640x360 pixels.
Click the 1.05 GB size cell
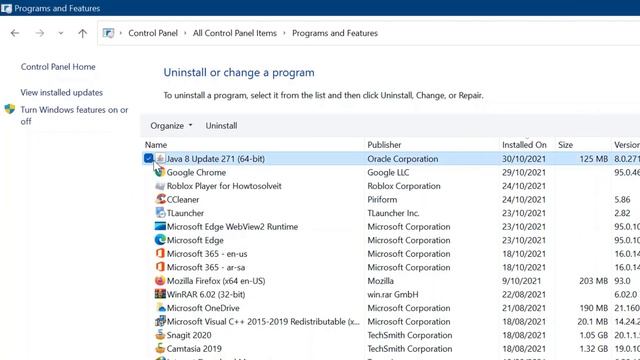tap(593, 335)
